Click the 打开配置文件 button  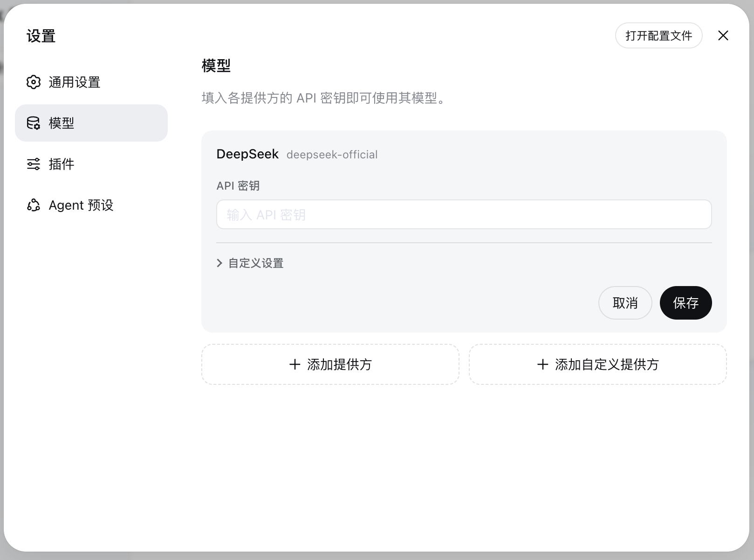point(658,35)
